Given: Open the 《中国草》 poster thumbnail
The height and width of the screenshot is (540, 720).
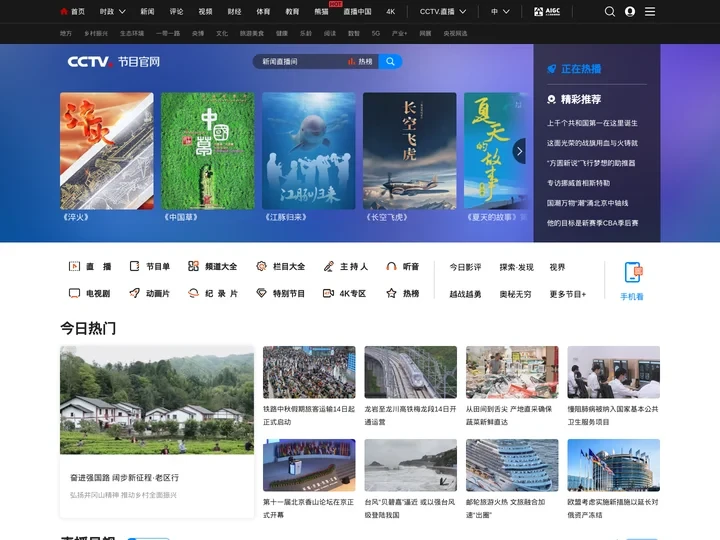Looking at the screenshot, I should 208,151.
